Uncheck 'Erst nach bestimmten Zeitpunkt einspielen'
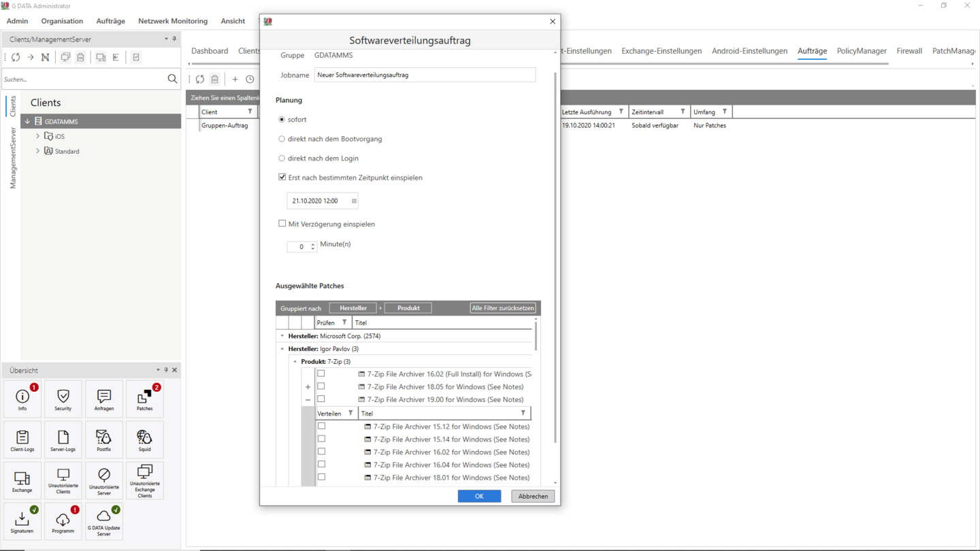Image resolution: width=980 pixels, height=551 pixels. [x=282, y=177]
